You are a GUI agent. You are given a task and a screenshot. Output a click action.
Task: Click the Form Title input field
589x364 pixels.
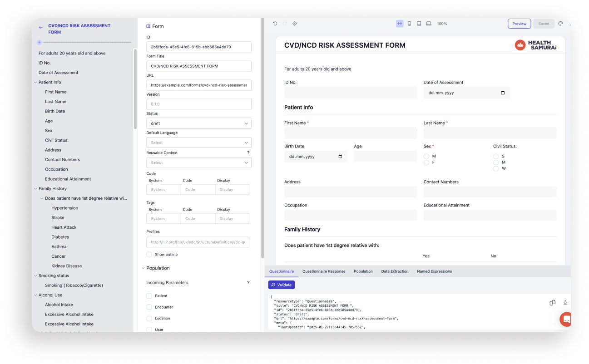point(198,66)
